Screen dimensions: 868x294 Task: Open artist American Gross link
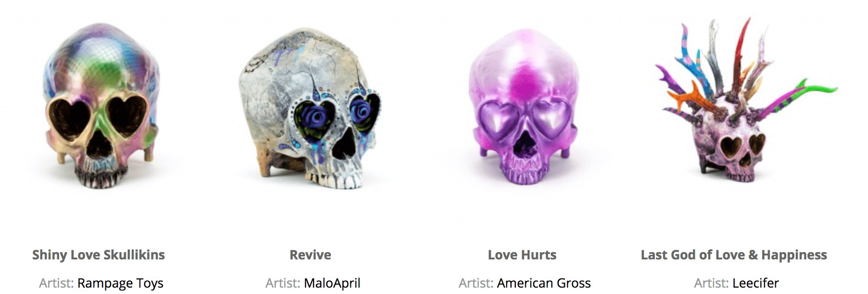(544, 283)
